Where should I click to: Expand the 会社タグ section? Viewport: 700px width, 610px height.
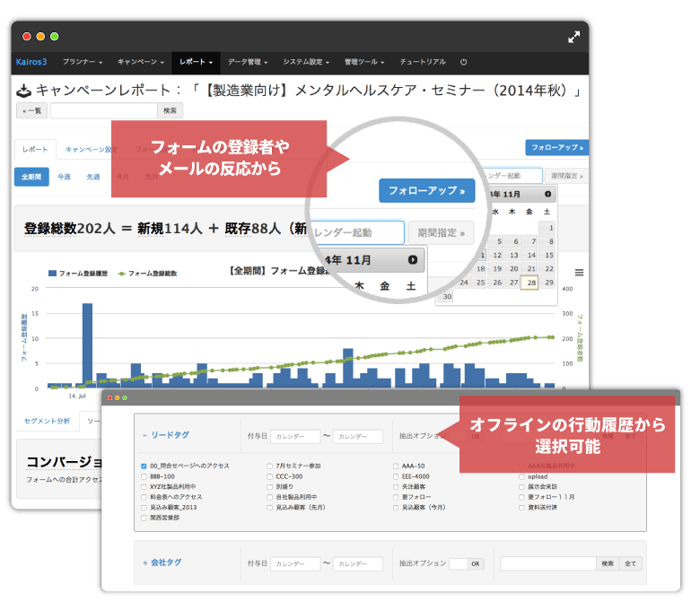[162, 562]
